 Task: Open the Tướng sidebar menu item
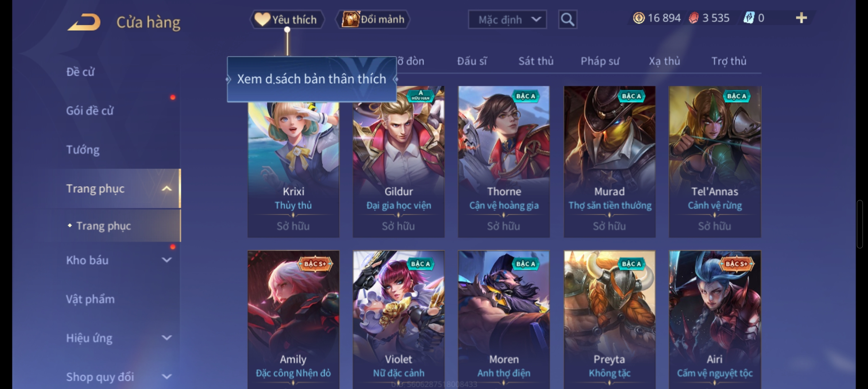(83, 149)
